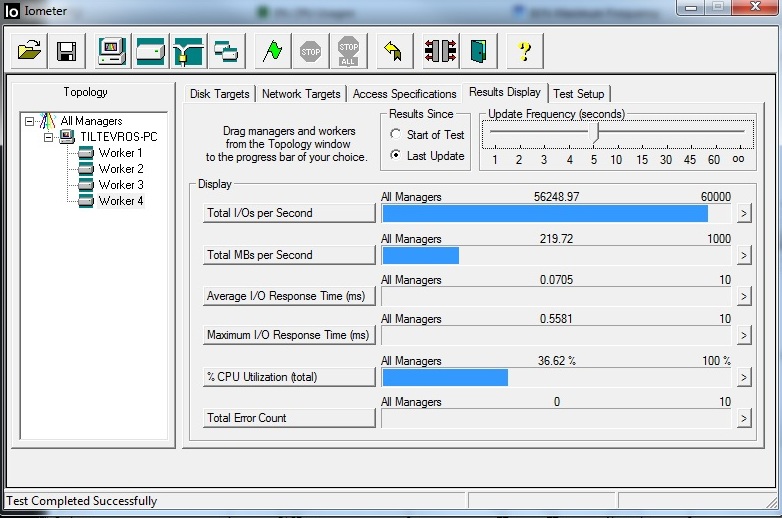The image size is (782, 518).
Task: Open details arrow for Maximum I/O Response Time
Action: (744, 335)
